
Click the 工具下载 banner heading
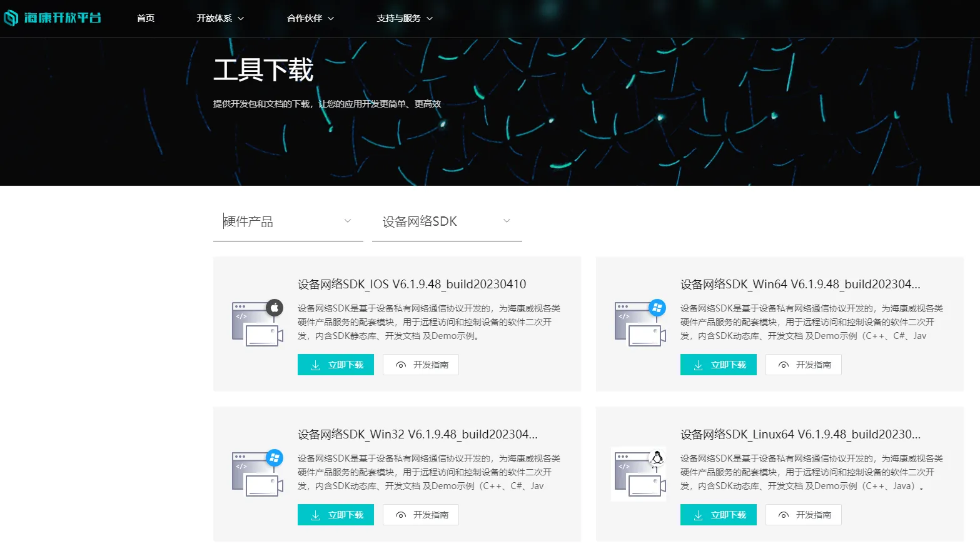[x=263, y=70]
